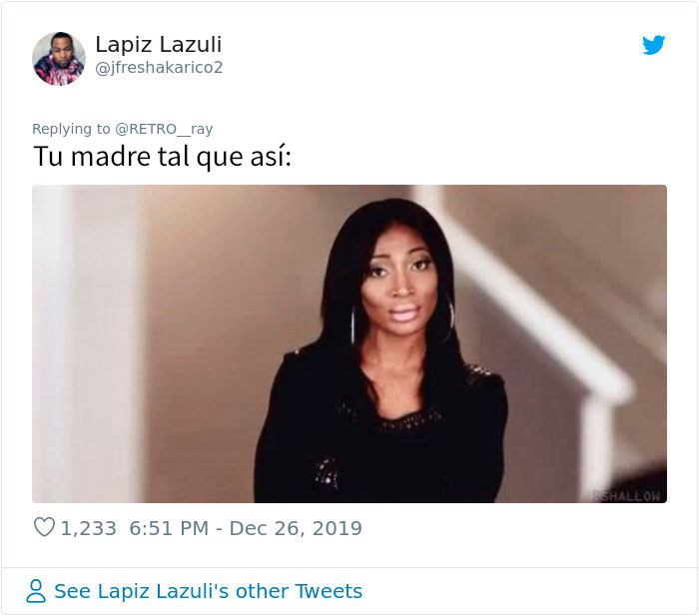Click the word Tweets in the footer link

coord(329,591)
